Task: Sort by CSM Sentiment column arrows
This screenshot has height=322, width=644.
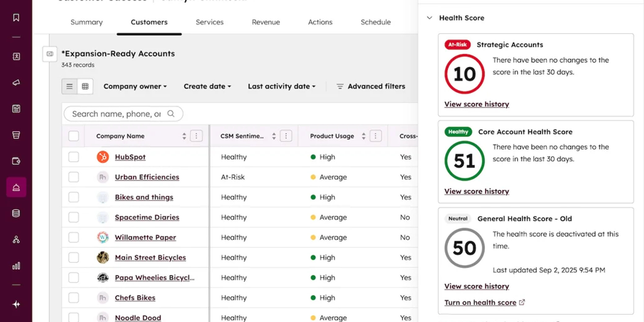Action: click(274, 136)
